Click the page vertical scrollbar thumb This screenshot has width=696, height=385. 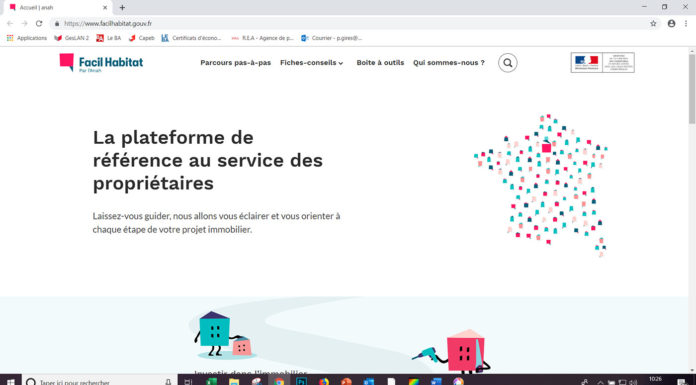pyautogui.click(x=692, y=89)
